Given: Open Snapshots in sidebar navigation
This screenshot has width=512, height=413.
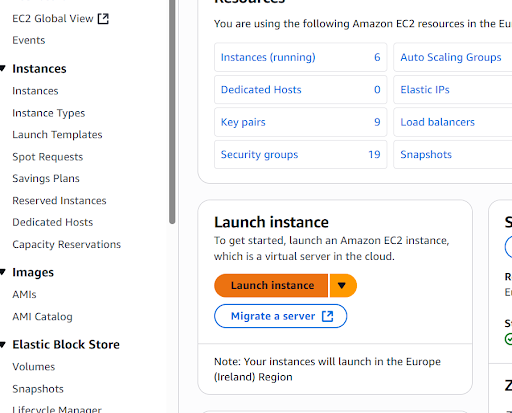Looking at the screenshot, I should click(x=38, y=389).
